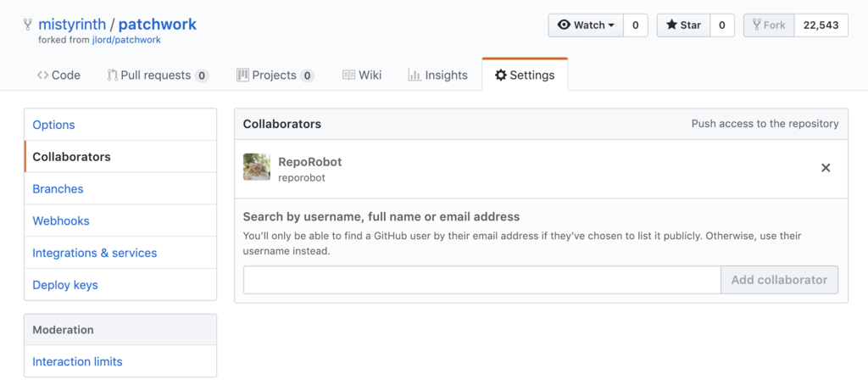Star the patchwork repository
Screen dimensions: 868x391
(683, 25)
